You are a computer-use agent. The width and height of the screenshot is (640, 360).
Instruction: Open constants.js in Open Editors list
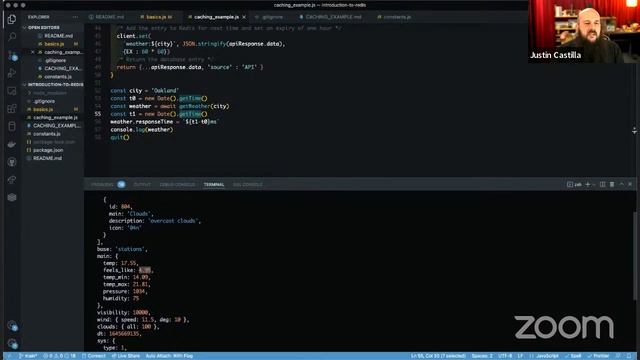58,77
